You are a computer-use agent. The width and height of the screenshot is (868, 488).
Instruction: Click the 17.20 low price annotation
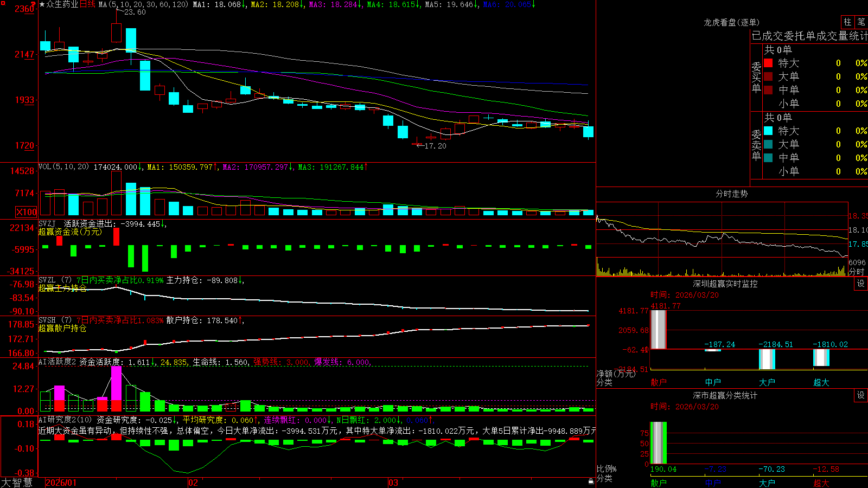pyautogui.click(x=435, y=146)
